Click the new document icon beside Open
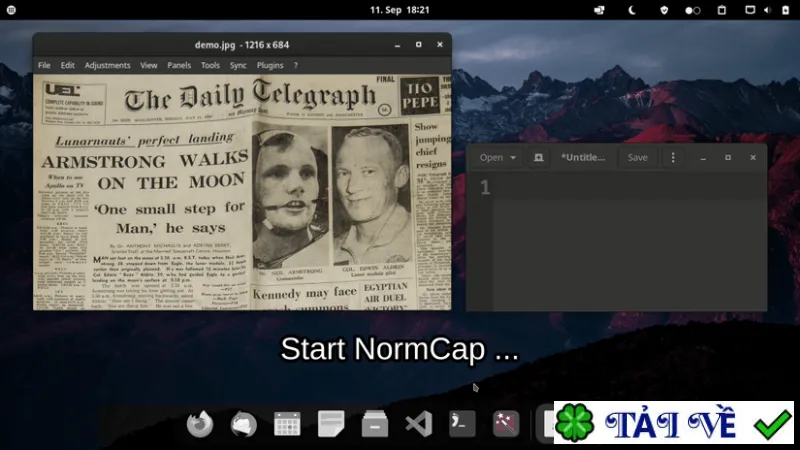 (538, 158)
